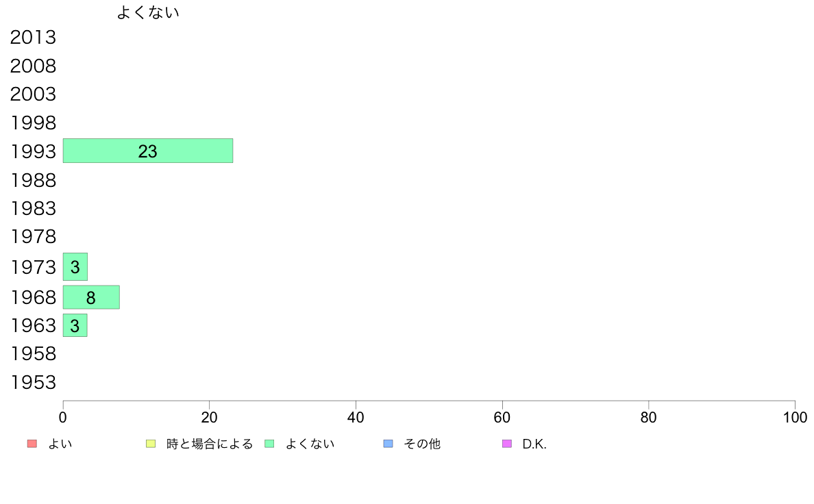Click the 100 axis tick label

pos(795,417)
